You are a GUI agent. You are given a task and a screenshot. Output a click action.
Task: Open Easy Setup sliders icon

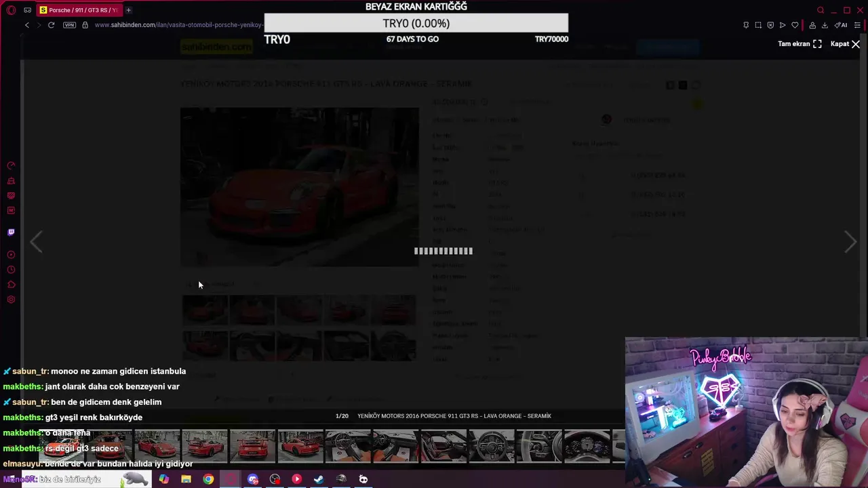857,25
